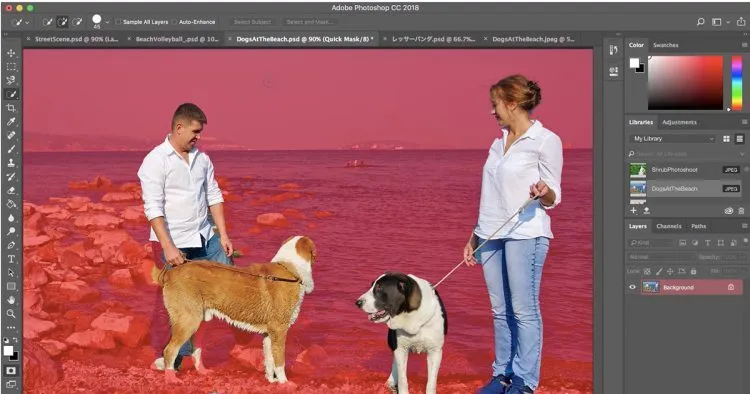Switch to the Channels tab
Viewport: 750px width, 394px height.
click(669, 226)
